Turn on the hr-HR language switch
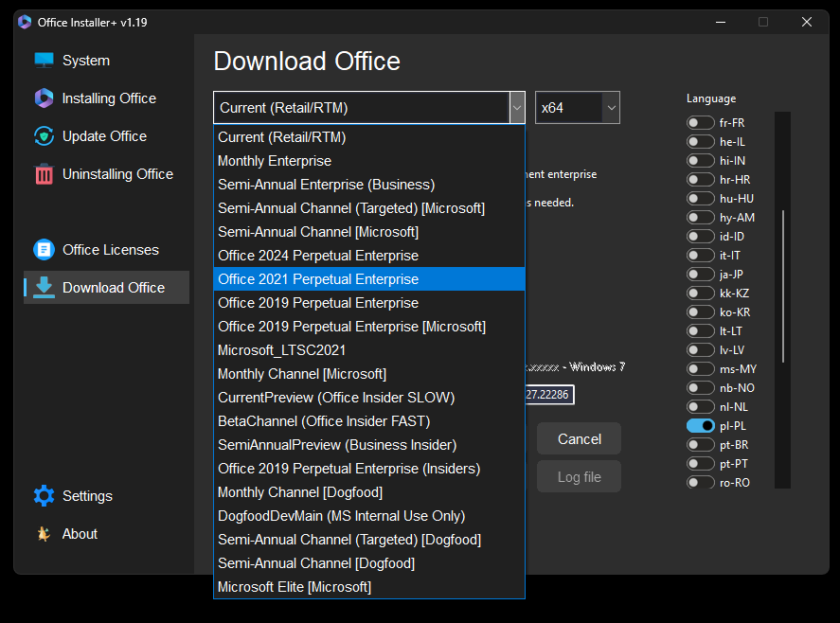 tap(701, 180)
